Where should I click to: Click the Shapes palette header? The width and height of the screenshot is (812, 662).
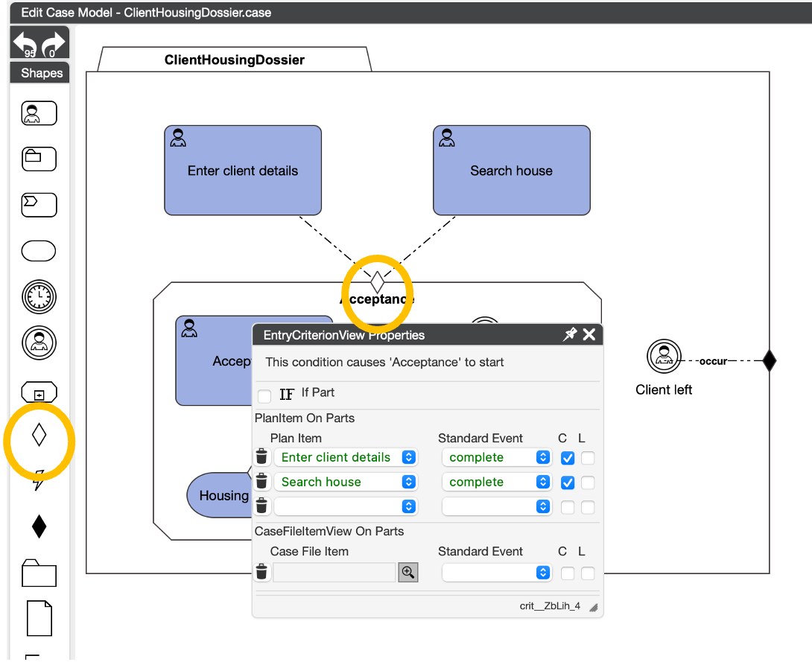(x=41, y=73)
